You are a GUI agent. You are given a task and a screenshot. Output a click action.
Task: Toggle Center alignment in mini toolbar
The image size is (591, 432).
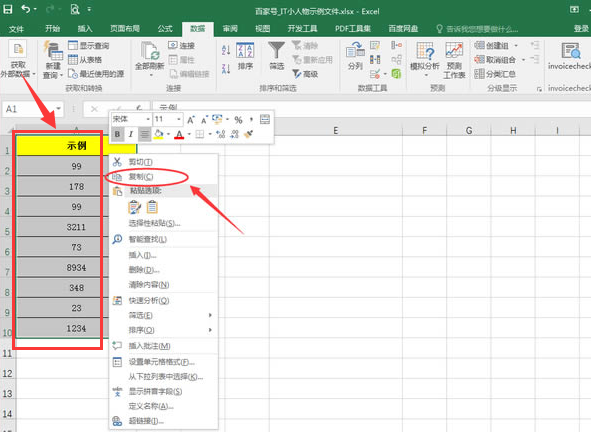[144, 134]
